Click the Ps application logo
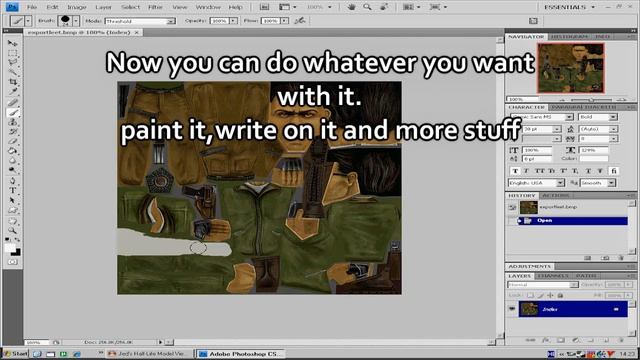This screenshot has height=360, width=640. 12,7
